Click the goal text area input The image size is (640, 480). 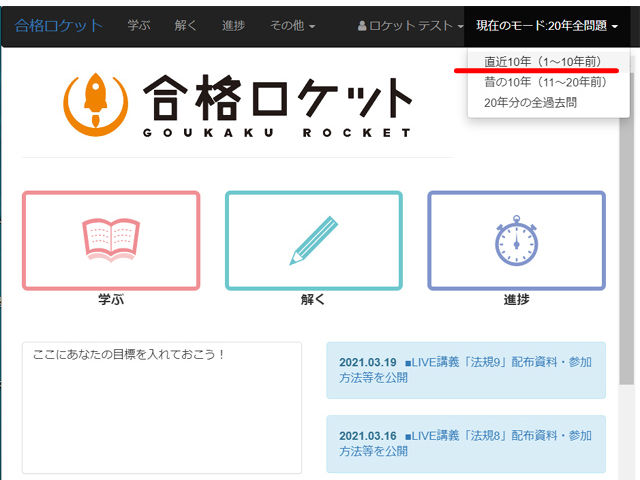point(162,408)
